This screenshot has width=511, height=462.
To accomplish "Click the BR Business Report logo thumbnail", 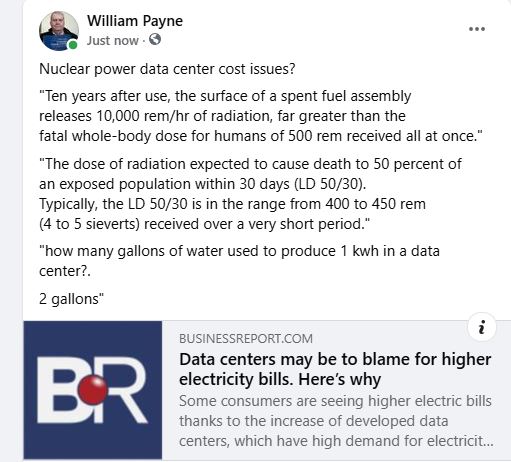I will tap(93, 390).
